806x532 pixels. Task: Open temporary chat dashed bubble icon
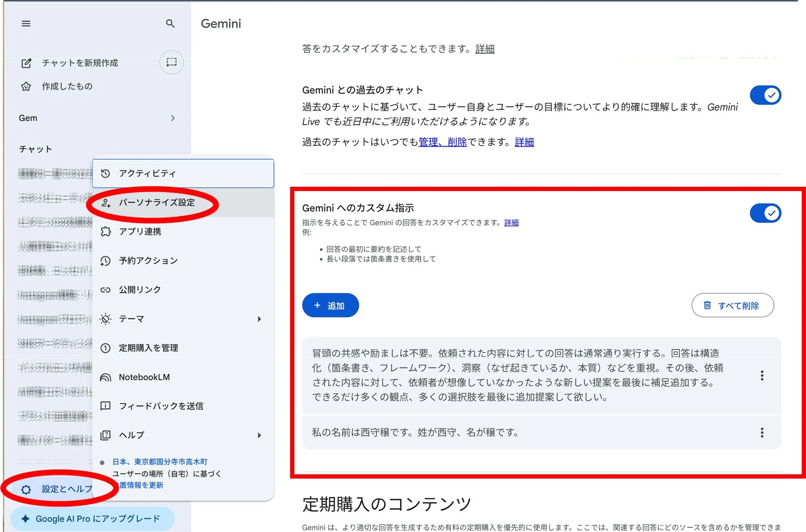tap(171, 62)
